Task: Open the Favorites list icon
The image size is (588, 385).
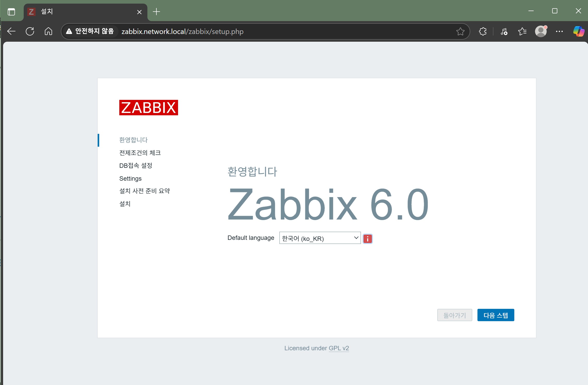Action: point(522,31)
